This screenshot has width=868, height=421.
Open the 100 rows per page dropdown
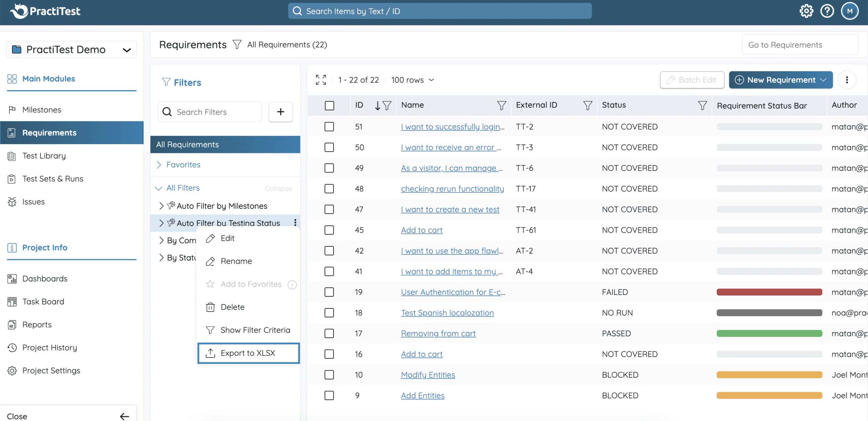(412, 80)
